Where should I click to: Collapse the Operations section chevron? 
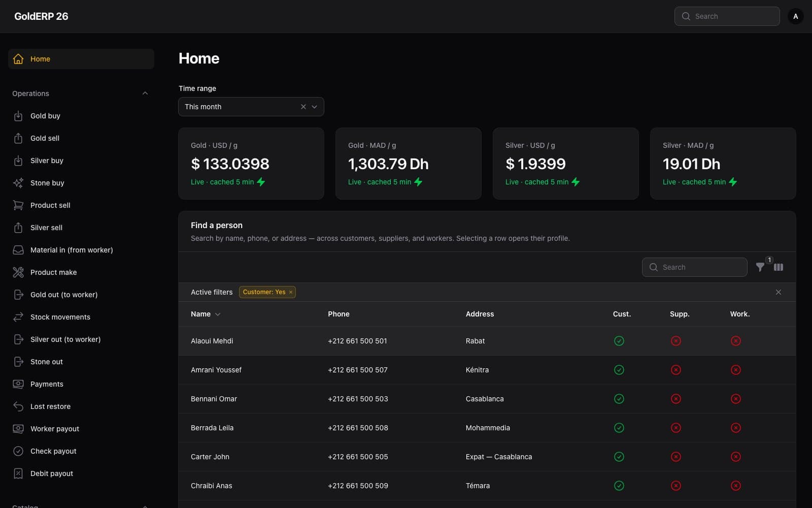coord(145,93)
